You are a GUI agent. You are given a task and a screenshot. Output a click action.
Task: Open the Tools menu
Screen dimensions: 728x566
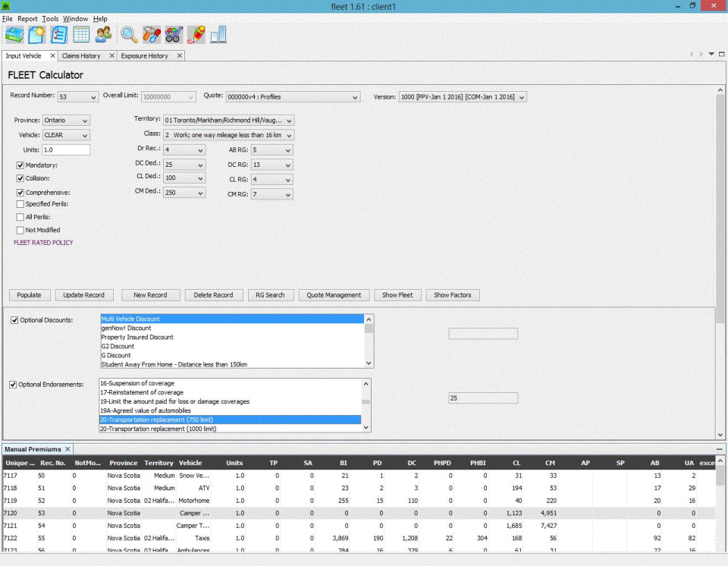(50, 18)
